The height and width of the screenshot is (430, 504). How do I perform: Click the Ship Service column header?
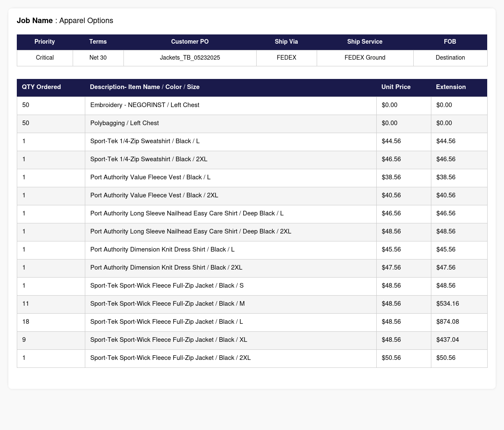pyautogui.click(x=365, y=42)
